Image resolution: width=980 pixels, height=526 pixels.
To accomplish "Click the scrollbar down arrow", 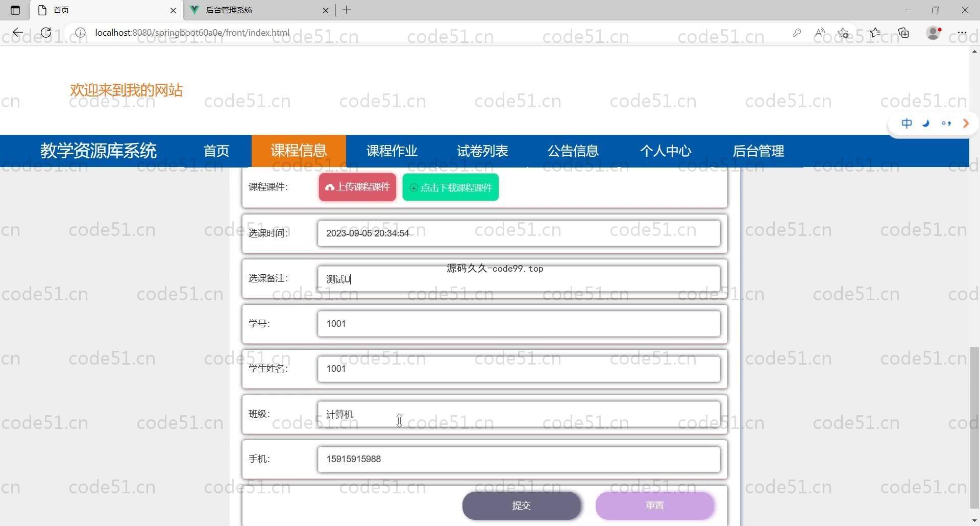I will point(974,521).
